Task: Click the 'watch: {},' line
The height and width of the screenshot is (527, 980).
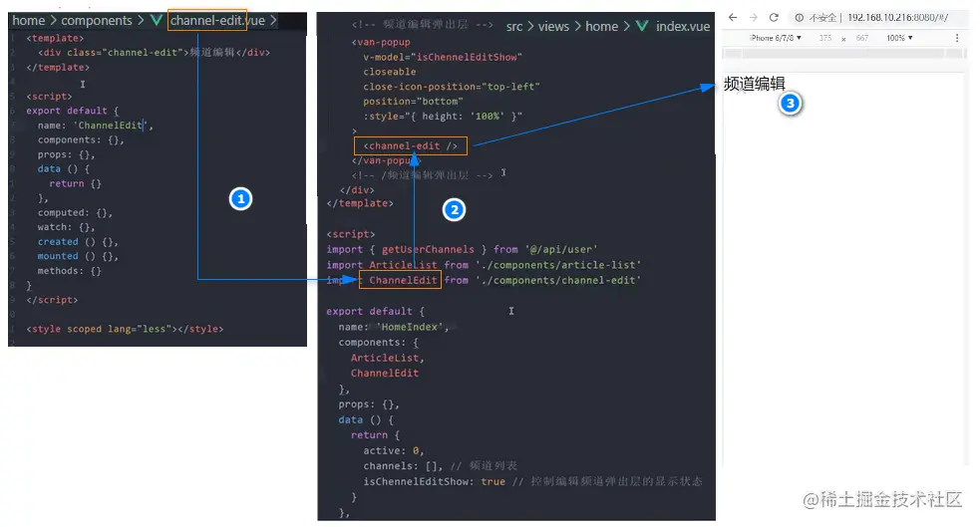Action: pos(66,227)
